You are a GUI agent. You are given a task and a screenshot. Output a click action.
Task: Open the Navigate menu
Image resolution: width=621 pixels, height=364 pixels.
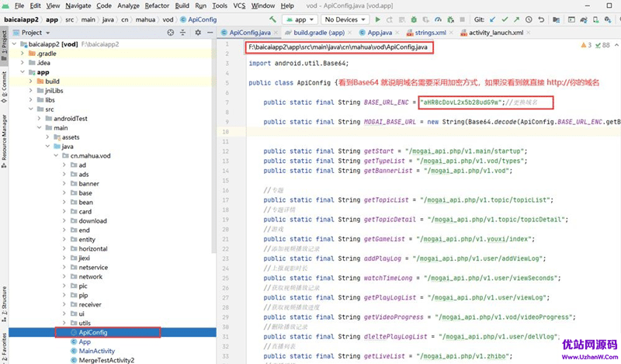pyautogui.click(x=78, y=5)
